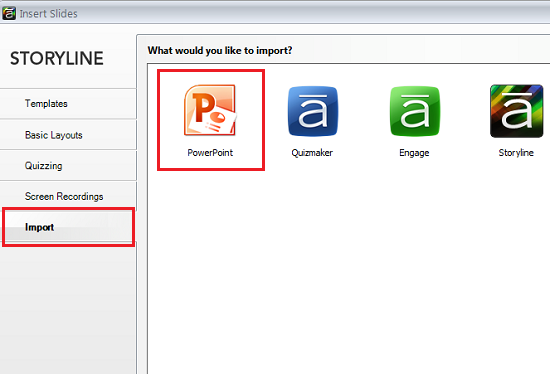
Task: Go to Screen Recordings tab
Action: coord(68,196)
